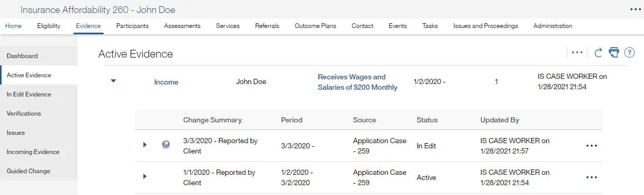Click the pending update icon on 3/3/2020 row
The image size is (644, 195).
pos(166,145)
